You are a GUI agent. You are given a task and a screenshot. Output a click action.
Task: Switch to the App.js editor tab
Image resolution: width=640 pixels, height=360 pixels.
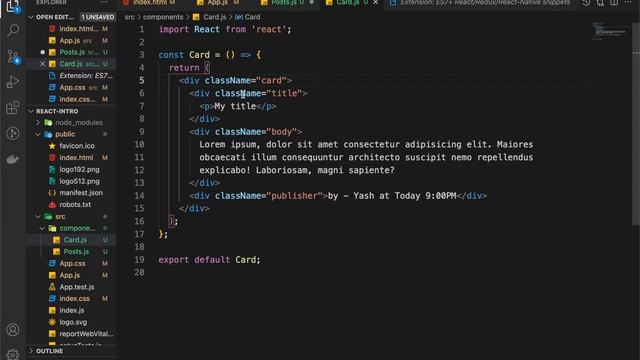[x=218, y=3]
